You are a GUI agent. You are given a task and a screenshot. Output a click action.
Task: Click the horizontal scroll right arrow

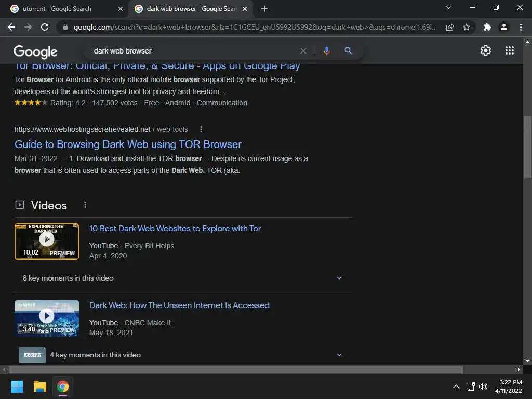point(519,369)
